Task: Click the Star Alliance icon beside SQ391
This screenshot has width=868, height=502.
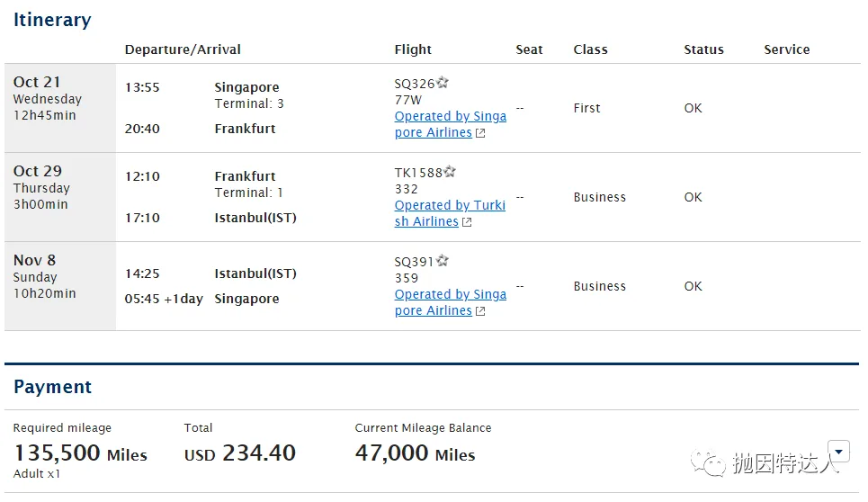Action: (443, 262)
